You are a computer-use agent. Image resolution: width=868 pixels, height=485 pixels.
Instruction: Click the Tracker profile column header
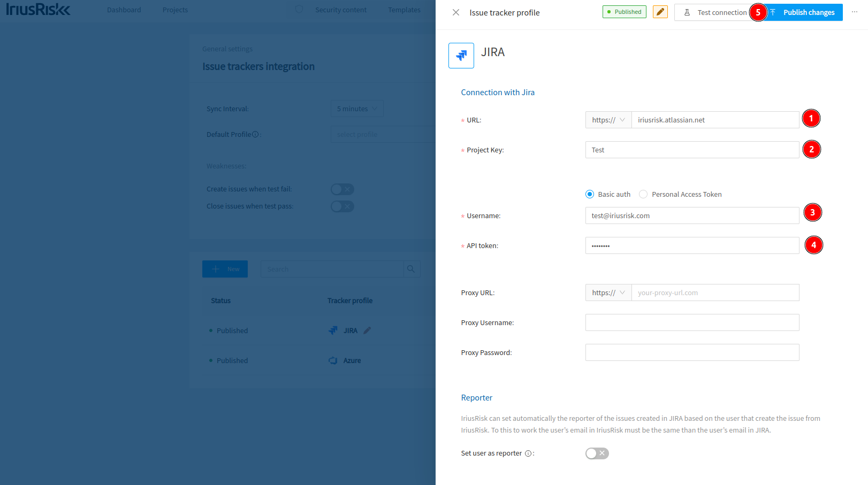tap(350, 301)
